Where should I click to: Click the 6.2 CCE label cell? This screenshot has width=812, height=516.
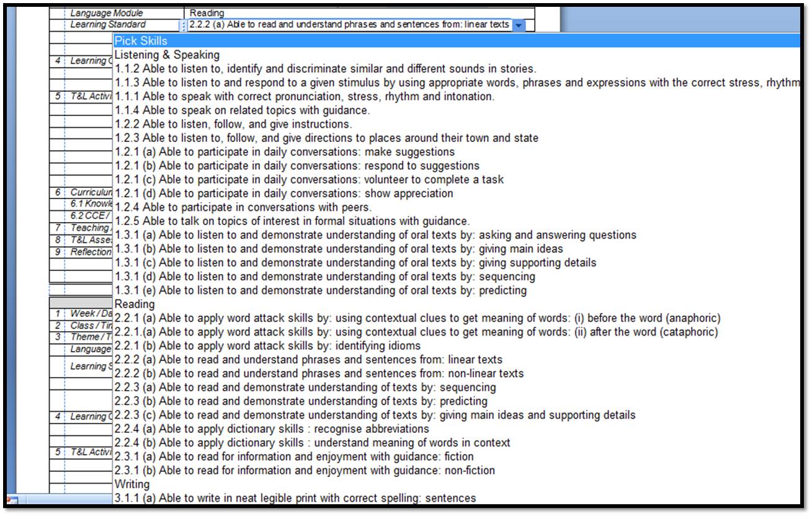pos(90,216)
